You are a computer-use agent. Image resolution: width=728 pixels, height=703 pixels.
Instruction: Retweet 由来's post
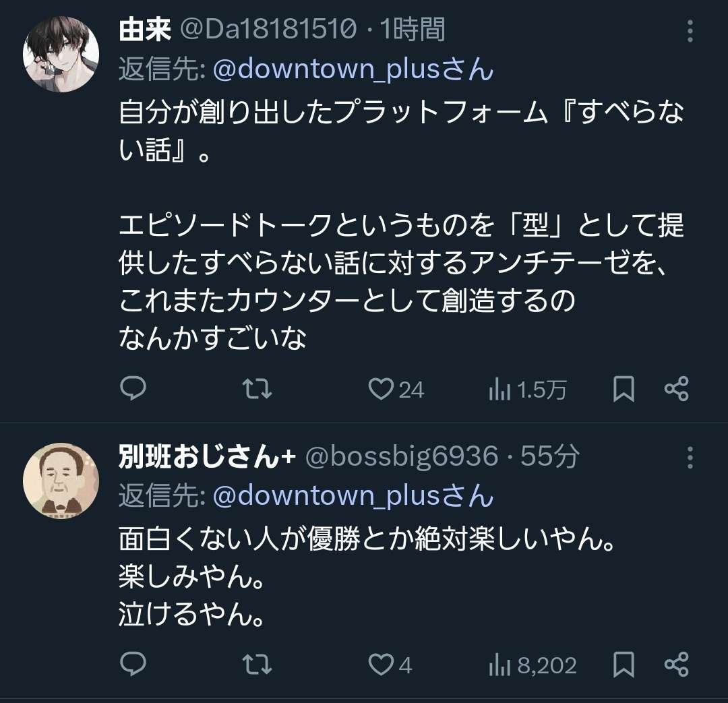[256, 389]
